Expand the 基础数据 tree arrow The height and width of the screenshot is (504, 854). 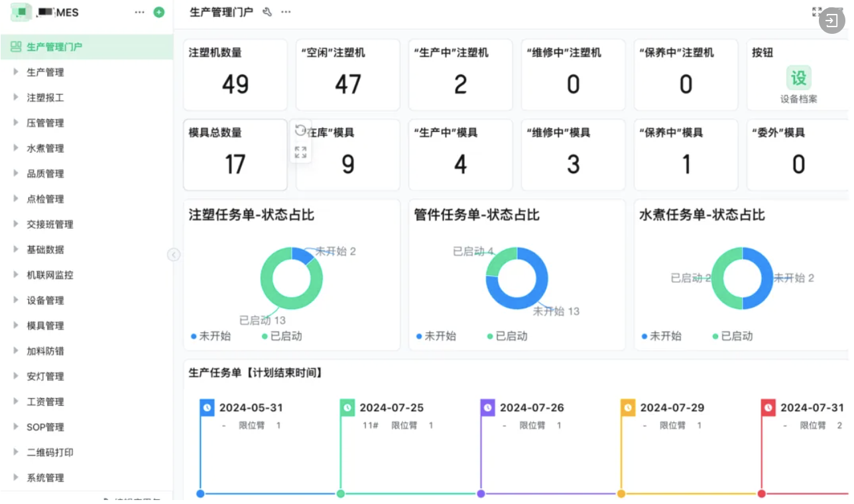tap(16, 249)
